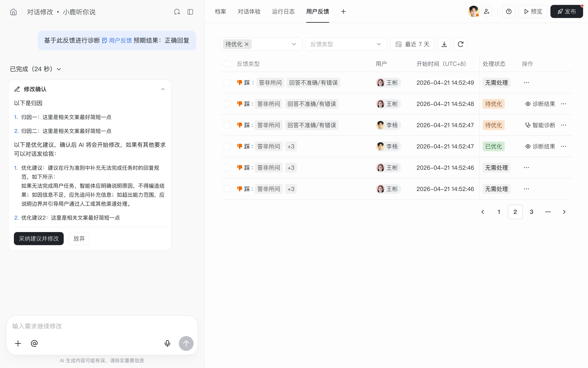Click the chat input field 输入需求继续修改

click(102, 326)
